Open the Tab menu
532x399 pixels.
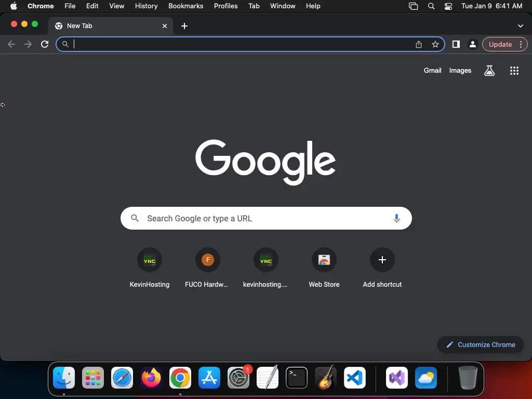[254, 6]
